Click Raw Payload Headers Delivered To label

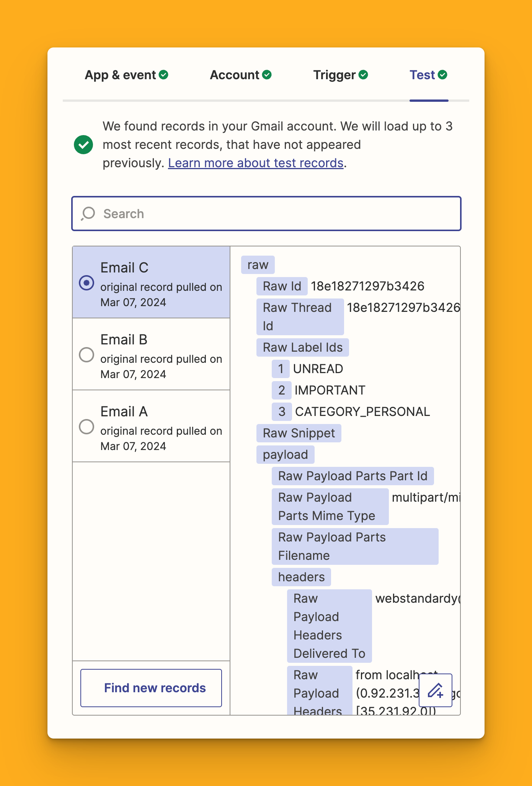(x=330, y=626)
